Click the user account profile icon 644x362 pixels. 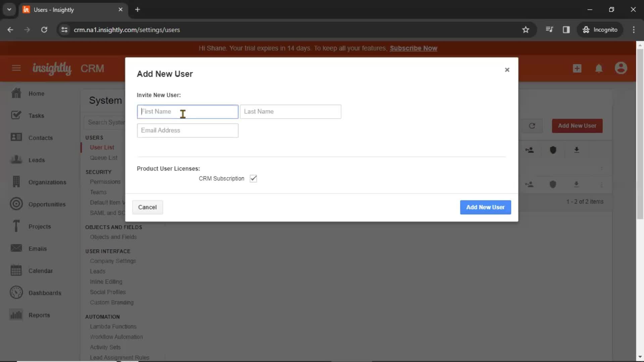[622, 68]
